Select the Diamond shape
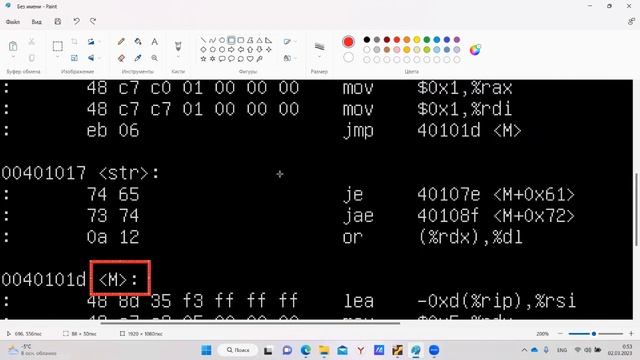The height and width of the screenshot is (360, 640). pyautogui.click(x=203, y=49)
